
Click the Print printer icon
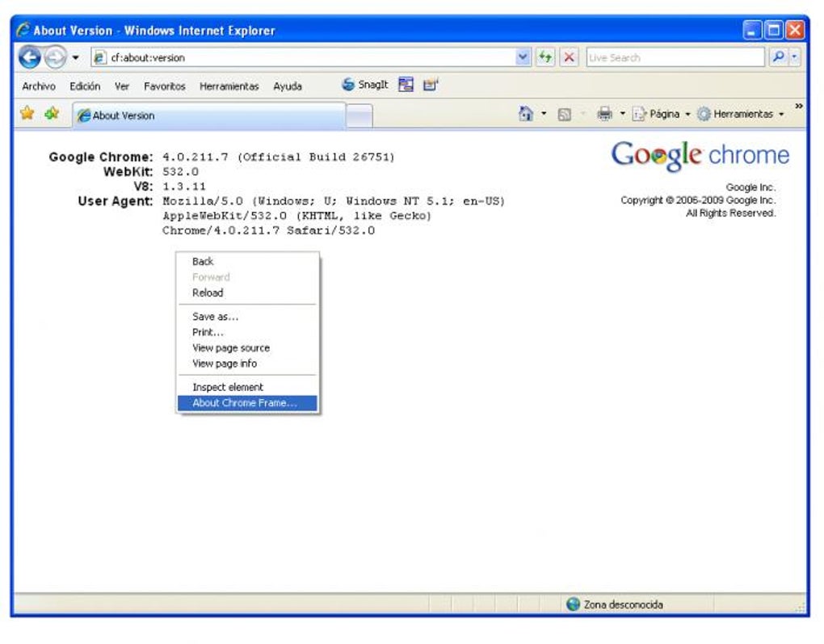tap(605, 114)
